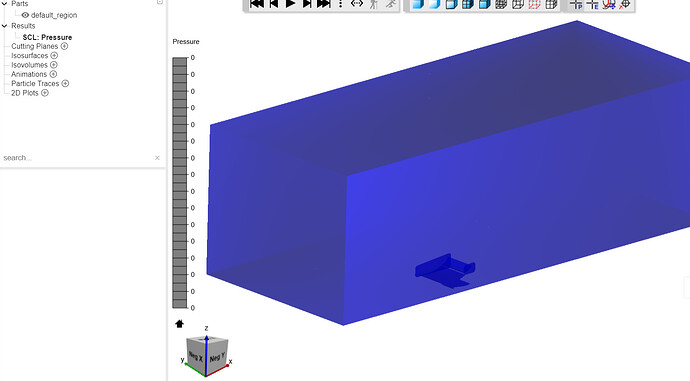The height and width of the screenshot is (381, 690).
Task: Collapse the Results tree node
Action: click(4, 26)
